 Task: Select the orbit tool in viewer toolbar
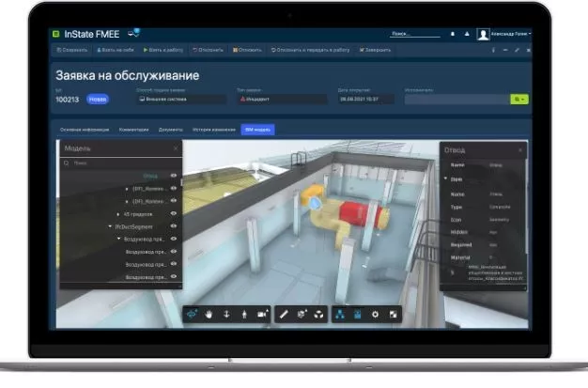coord(192,314)
